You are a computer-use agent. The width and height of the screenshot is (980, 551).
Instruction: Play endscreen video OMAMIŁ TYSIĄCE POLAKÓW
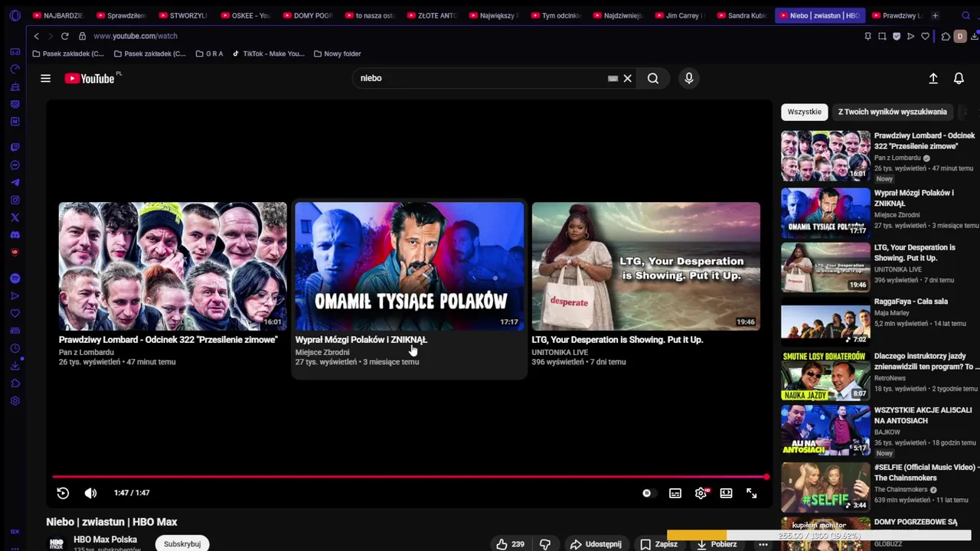(x=410, y=266)
